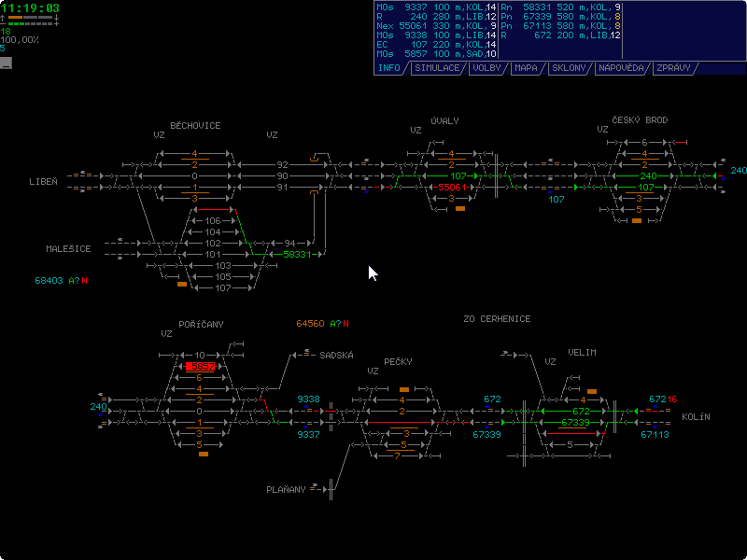Click the orange marker below Český Brod track 5
Screen dimensions: 747x560
(x=637, y=221)
